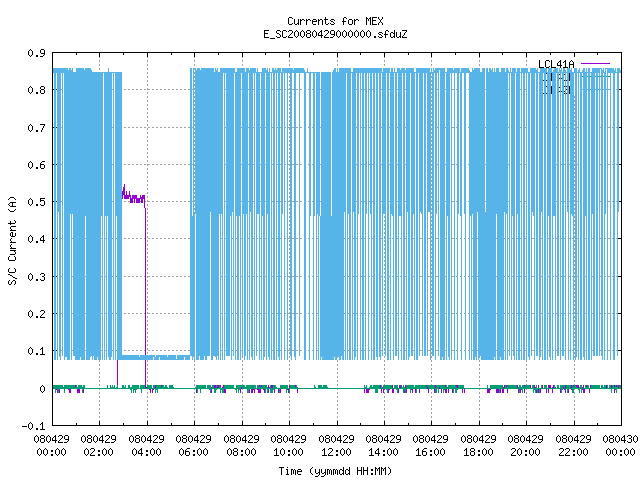This screenshot has height=480, width=640.
Task: Click the x-axis time label "02:00"
Action: (x=98, y=452)
